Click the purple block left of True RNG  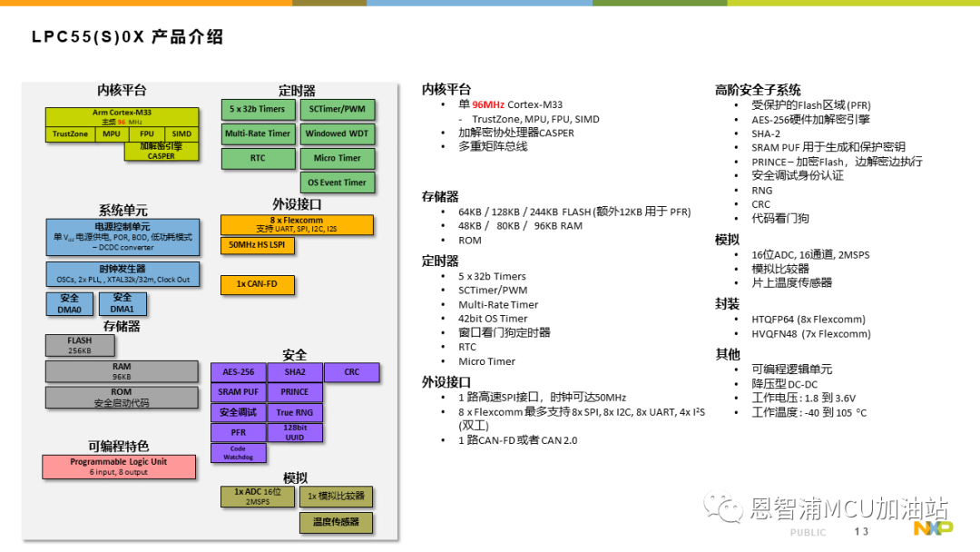[x=239, y=412]
